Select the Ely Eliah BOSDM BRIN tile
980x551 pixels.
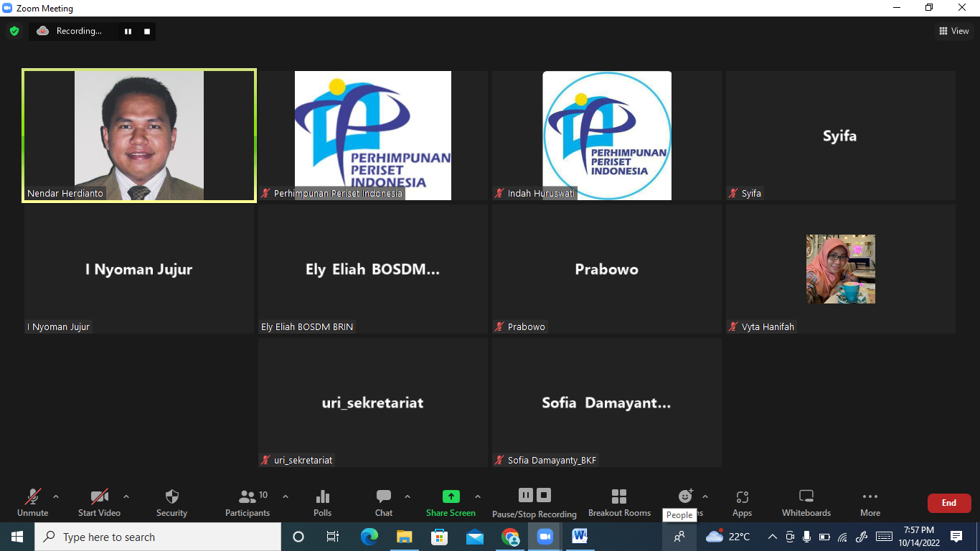(x=373, y=269)
